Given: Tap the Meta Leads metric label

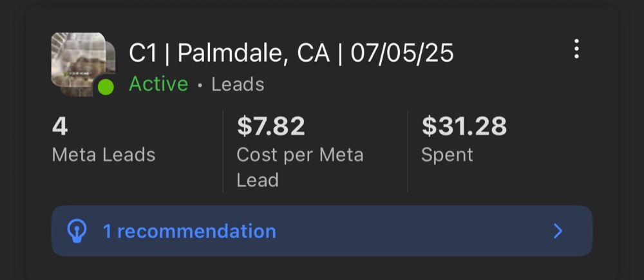Looking at the screenshot, I should click(104, 154).
